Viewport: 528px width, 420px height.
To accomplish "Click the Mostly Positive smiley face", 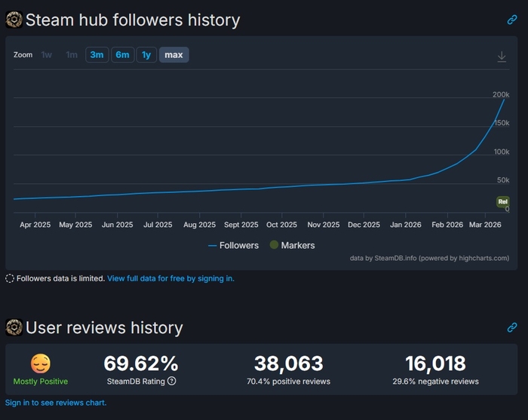I will coord(40,364).
